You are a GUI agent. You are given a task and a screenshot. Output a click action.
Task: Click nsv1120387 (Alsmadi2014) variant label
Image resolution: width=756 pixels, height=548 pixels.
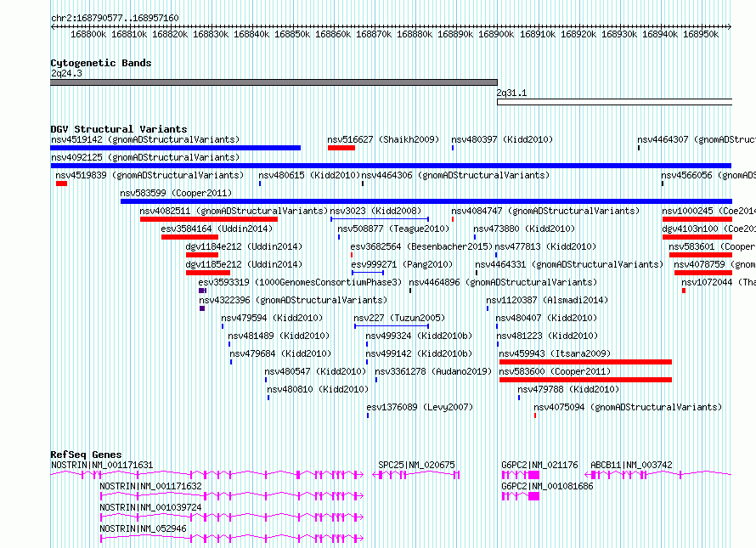click(x=547, y=300)
